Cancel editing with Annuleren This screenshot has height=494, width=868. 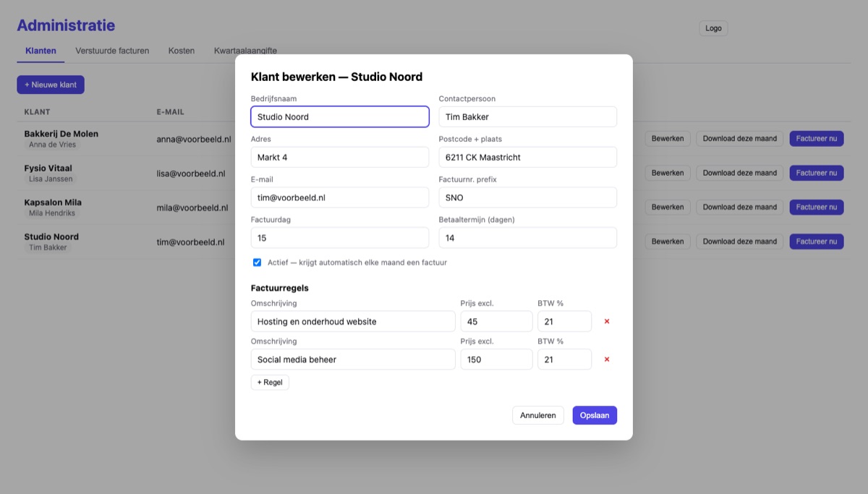coord(538,415)
